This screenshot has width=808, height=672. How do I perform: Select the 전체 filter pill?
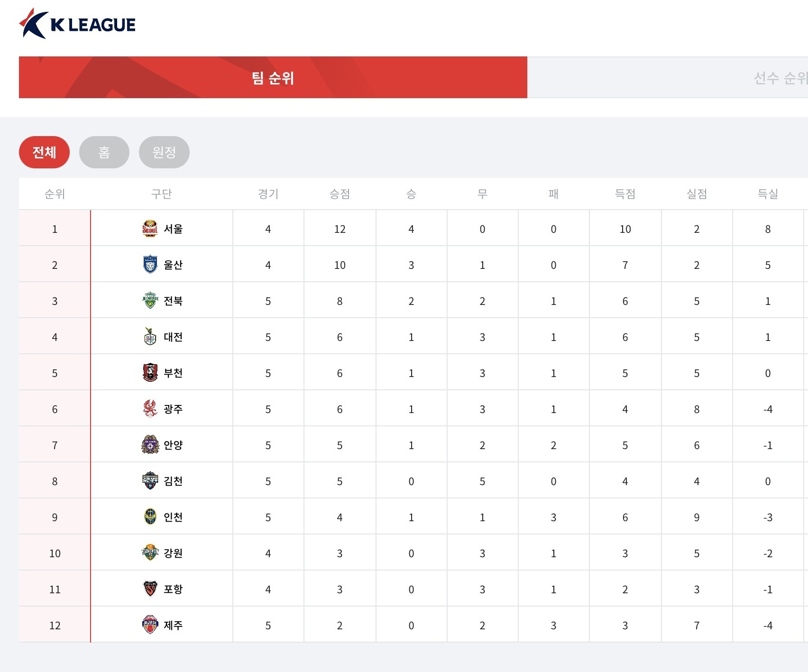point(44,152)
